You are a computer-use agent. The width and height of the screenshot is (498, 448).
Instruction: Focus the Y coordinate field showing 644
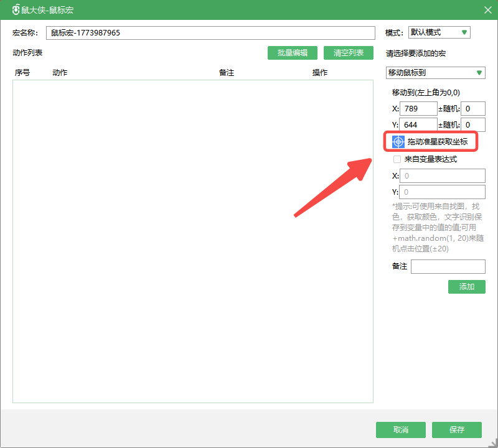click(418, 125)
